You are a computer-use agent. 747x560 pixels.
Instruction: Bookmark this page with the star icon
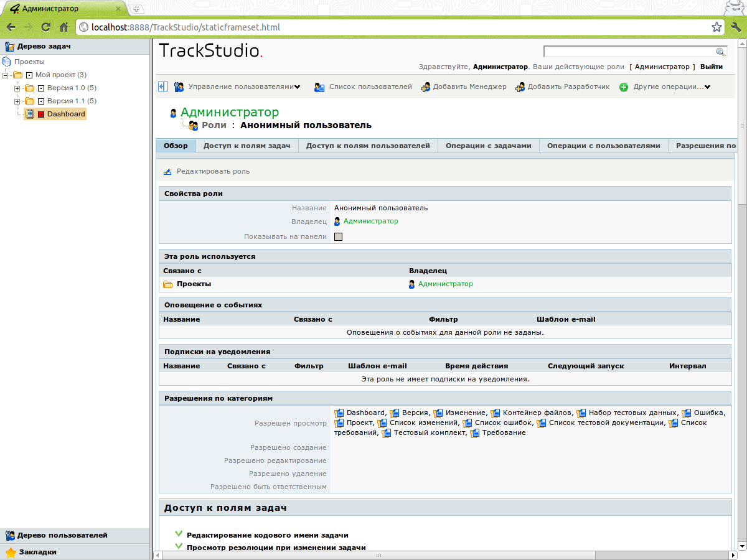(716, 27)
